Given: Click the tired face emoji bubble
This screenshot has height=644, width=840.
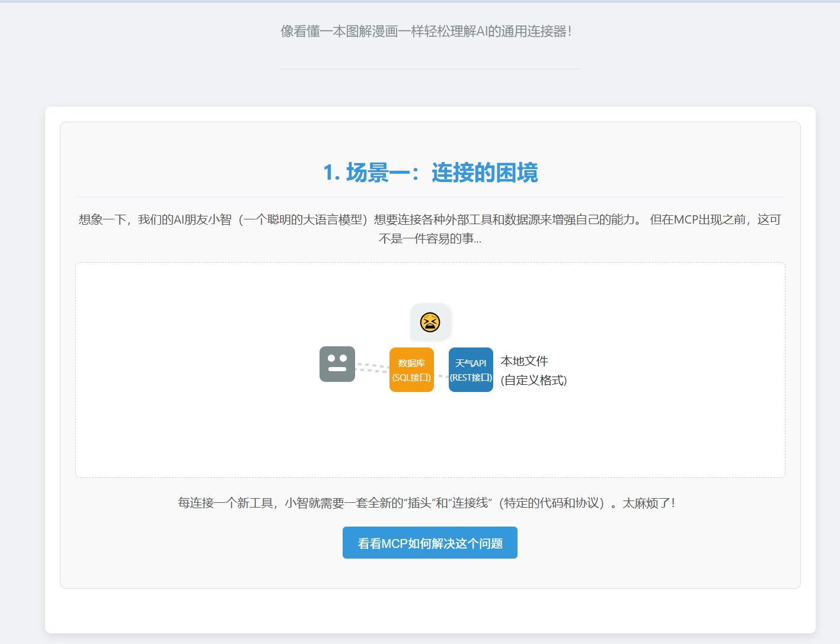Looking at the screenshot, I should pyautogui.click(x=430, y=322).
